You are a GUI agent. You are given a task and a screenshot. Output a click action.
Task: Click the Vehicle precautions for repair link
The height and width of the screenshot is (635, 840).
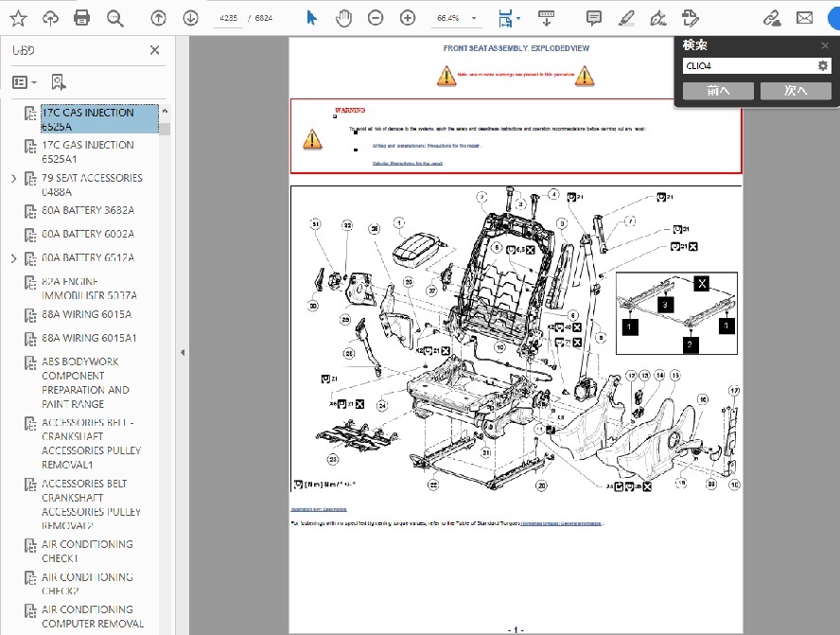pos(408,164)
